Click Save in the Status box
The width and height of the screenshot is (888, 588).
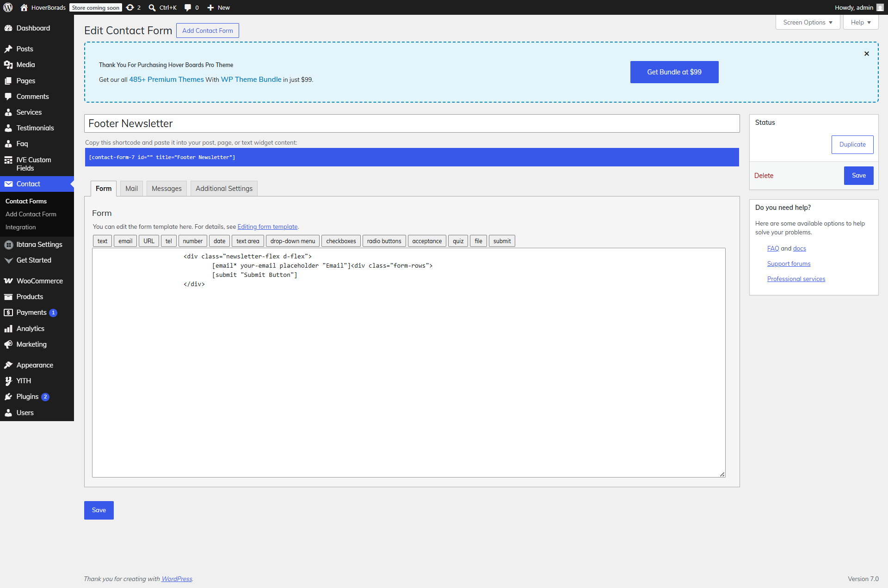859,176
